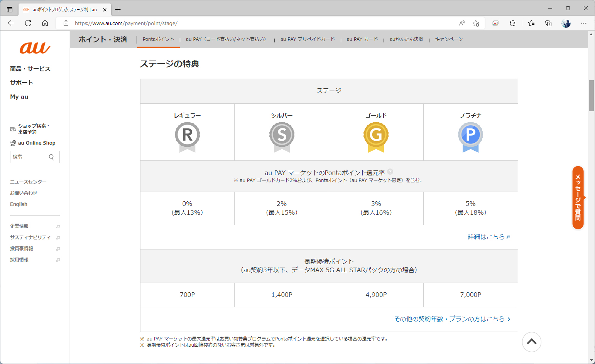This screenshot has height=364, width=595.
Task: Open サポート in sidebar
Action: [x=22, y=83]
